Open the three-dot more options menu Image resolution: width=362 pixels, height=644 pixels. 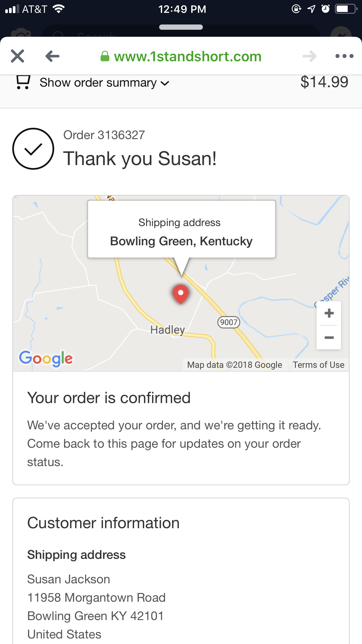pyautogui.click(x=344, y=56)
